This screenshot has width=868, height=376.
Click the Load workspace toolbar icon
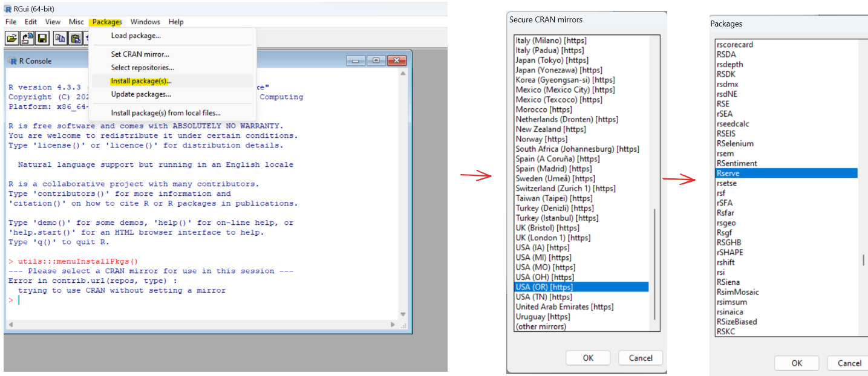coord(27,38)
